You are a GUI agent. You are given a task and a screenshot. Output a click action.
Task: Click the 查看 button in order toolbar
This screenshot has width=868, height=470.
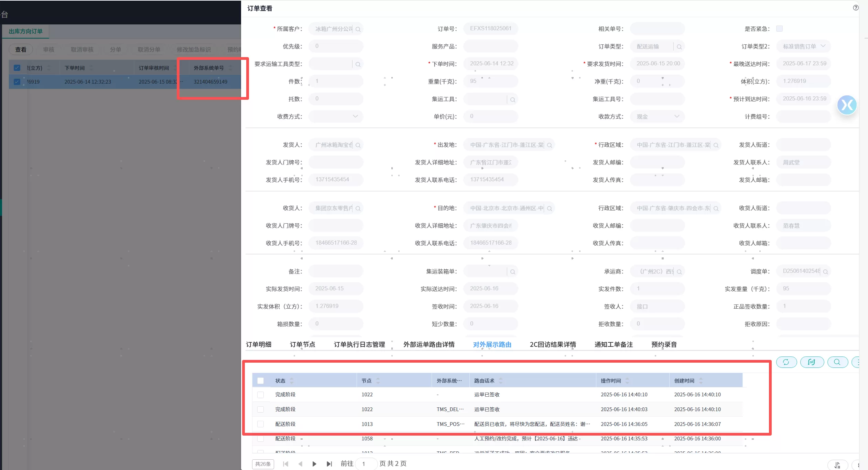pos(21,50)
